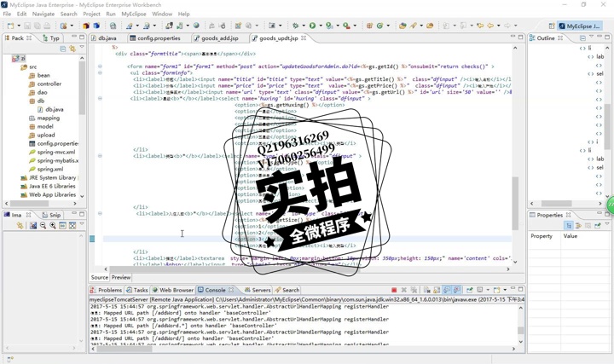Click Collapse All in Package Explorer
The width and height of the screenshot is (614, 364).
62,49
